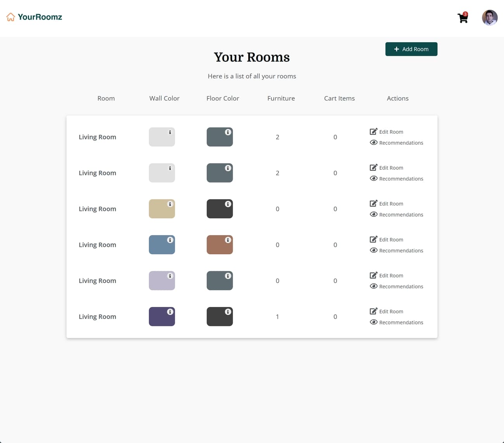Image resolution: width=504 pixels, height=443 pixels.
Task: Click info icon on tan wall swatch
Action: (170, 204)
